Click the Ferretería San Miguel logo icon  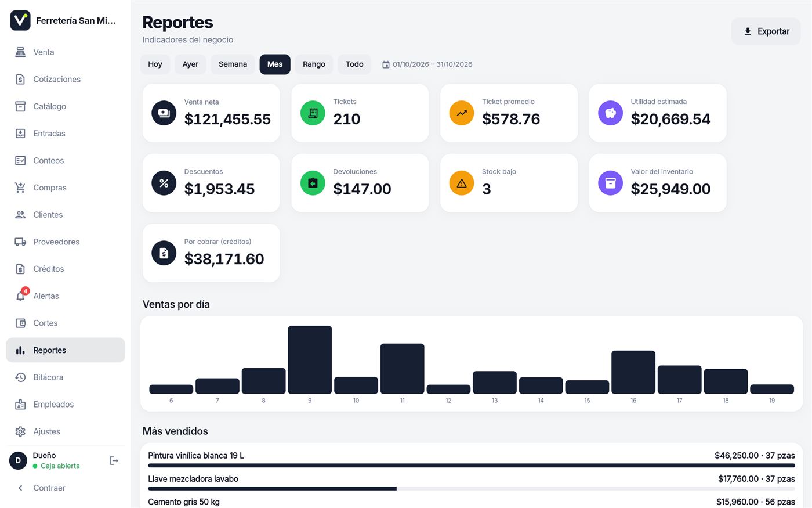tap(20, 20)
